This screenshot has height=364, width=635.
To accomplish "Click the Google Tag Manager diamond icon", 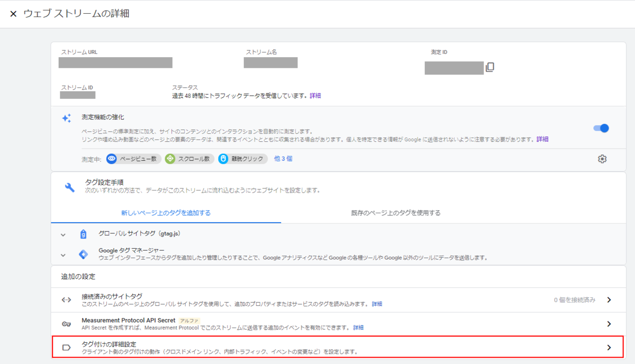I will point(83,254).
